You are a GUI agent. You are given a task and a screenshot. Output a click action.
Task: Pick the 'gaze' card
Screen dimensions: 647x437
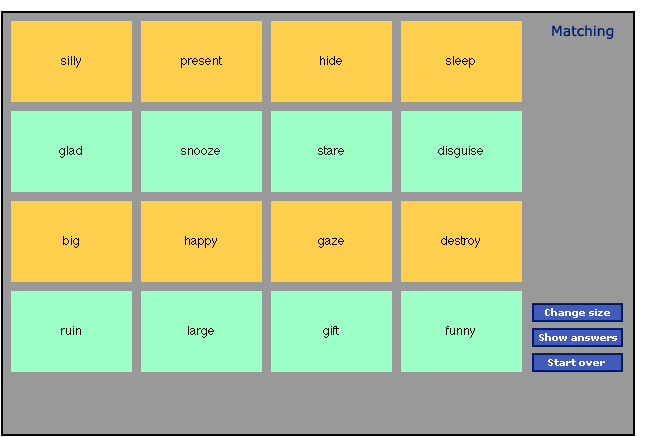(331, 241)
